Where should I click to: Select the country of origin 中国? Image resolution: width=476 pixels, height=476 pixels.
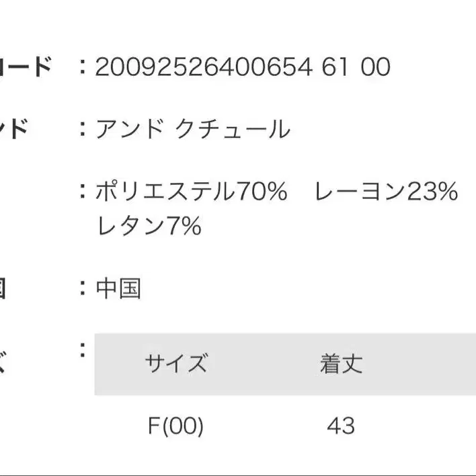(118, 289)
